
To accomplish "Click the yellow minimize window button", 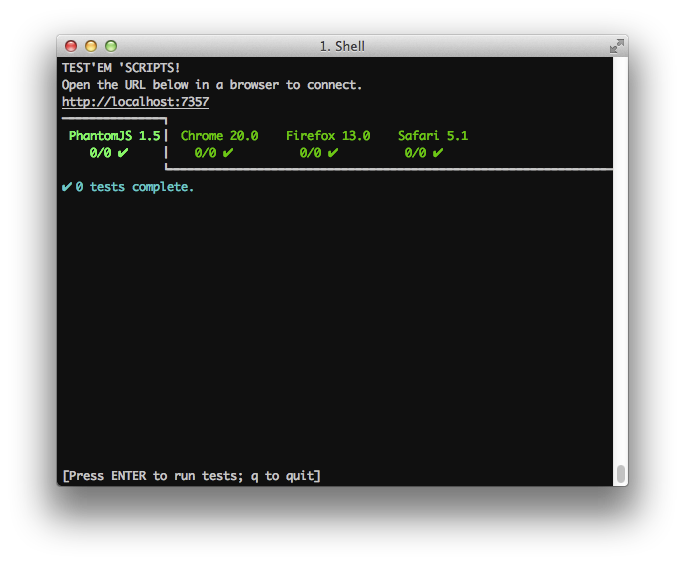I will click(x=91, y=46).
